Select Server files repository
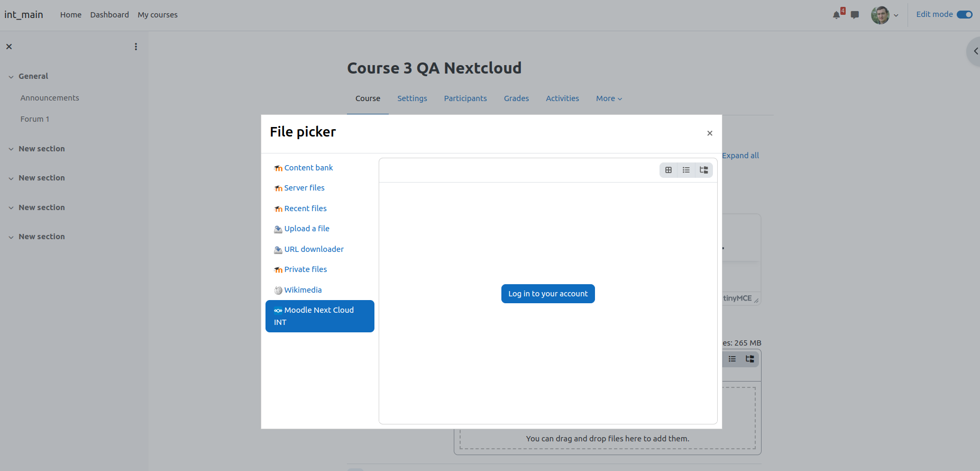The image size is (980, 471). pyautogui.click(x=320, y=188)
